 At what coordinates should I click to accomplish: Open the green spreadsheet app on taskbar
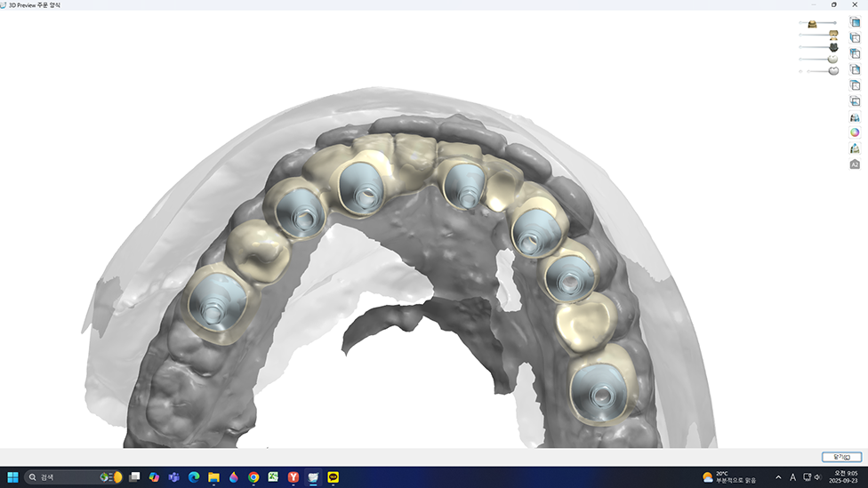273,477
